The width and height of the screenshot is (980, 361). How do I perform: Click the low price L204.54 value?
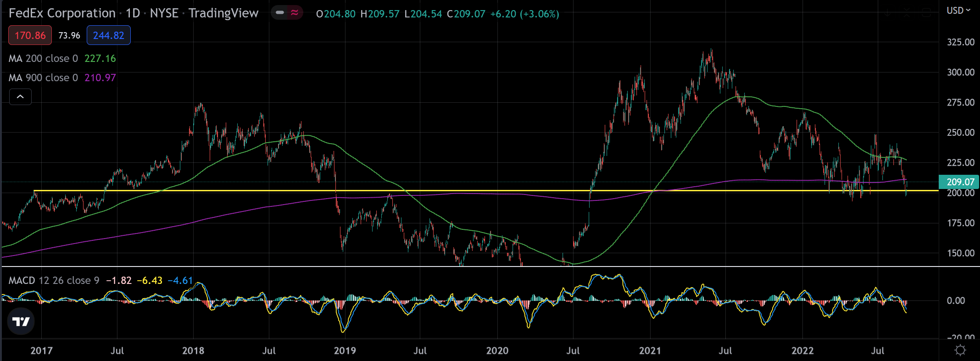pyautogui.click(x=423, y=14)
